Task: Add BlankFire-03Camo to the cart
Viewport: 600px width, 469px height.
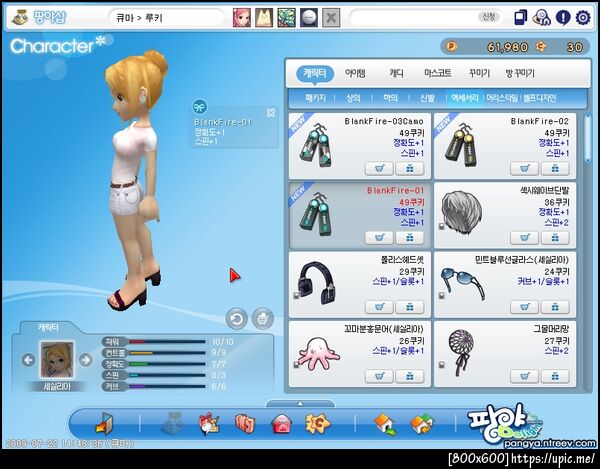Action: [x=379, y=168]
